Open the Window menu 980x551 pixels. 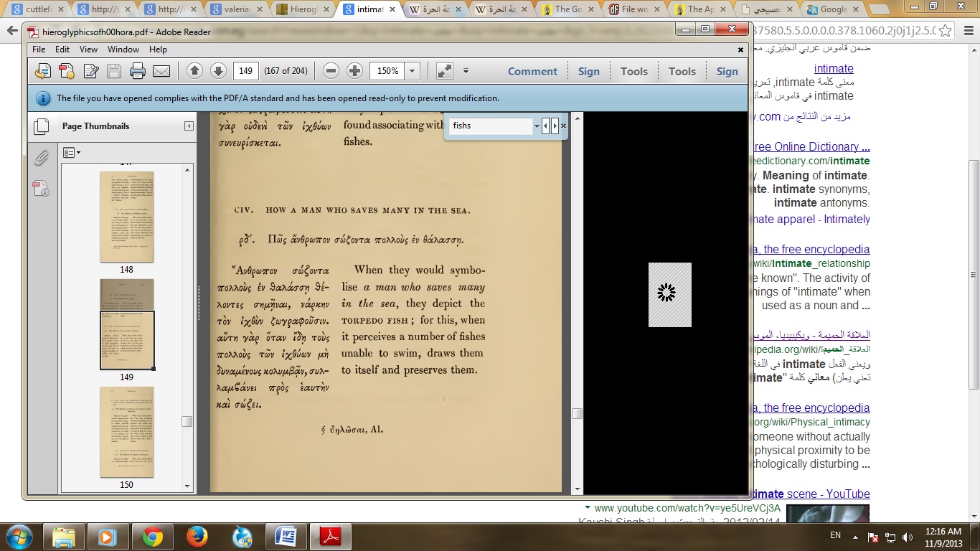coord(123,50)
